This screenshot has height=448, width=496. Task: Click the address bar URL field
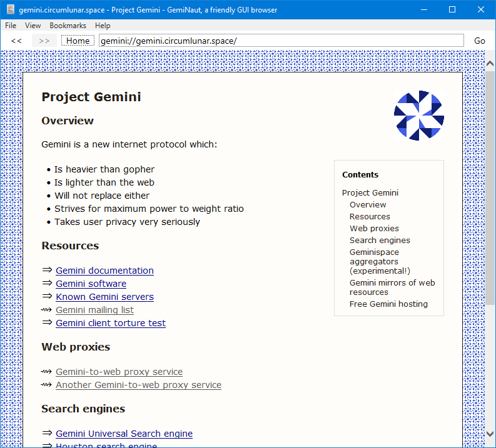[x=281, y=41]
